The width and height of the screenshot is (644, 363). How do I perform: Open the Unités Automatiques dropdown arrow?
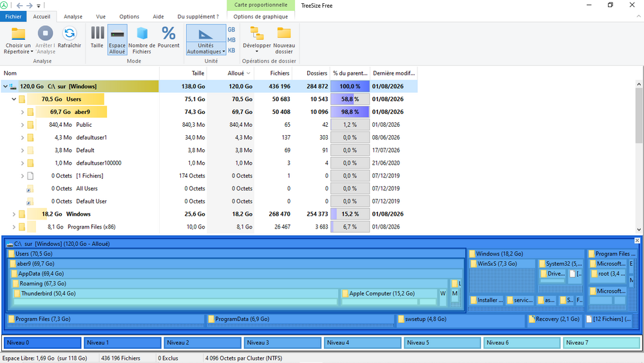[x=223, y=51]
